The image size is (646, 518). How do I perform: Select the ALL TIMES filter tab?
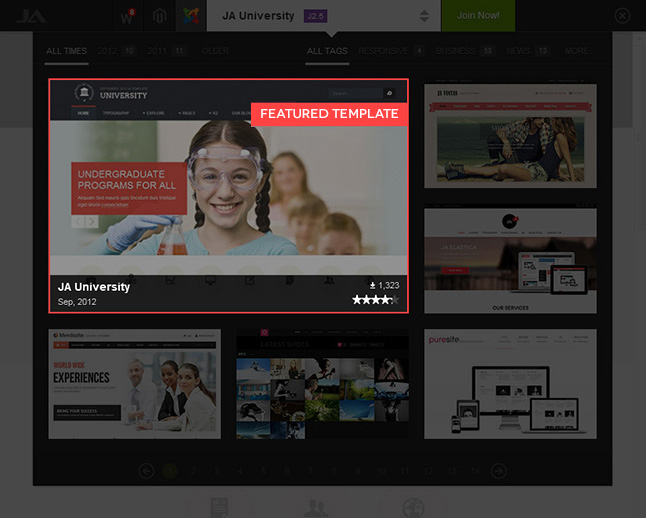pos(66,51)
